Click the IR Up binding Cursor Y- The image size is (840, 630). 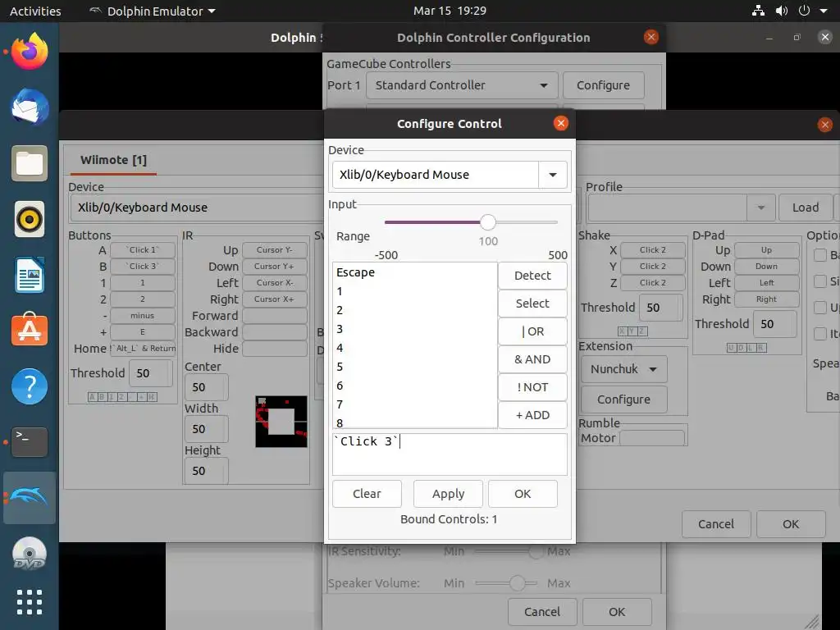275,249
